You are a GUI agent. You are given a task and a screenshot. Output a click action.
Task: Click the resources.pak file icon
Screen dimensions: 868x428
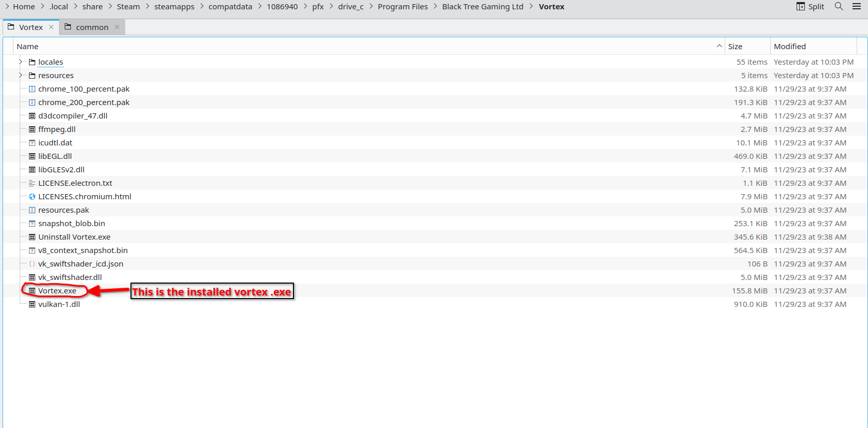click(32, 210)
